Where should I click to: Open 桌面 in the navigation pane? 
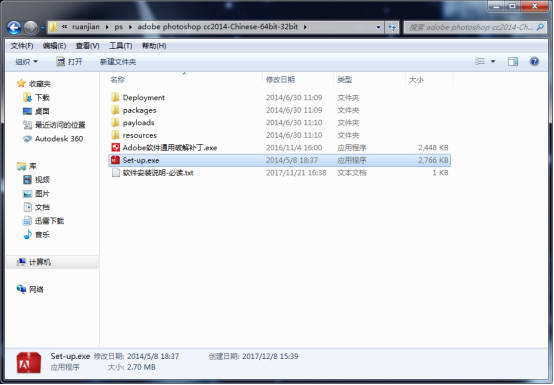pyautogui.click(x=36, y=111)
